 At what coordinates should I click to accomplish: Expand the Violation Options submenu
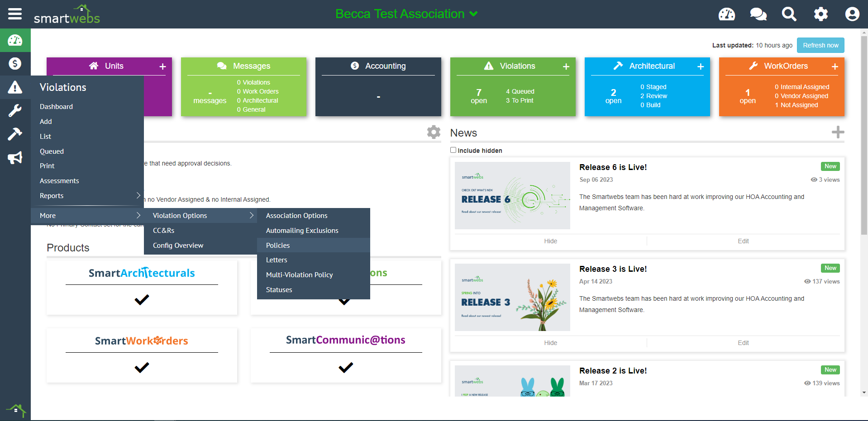[x=200, y=215]
